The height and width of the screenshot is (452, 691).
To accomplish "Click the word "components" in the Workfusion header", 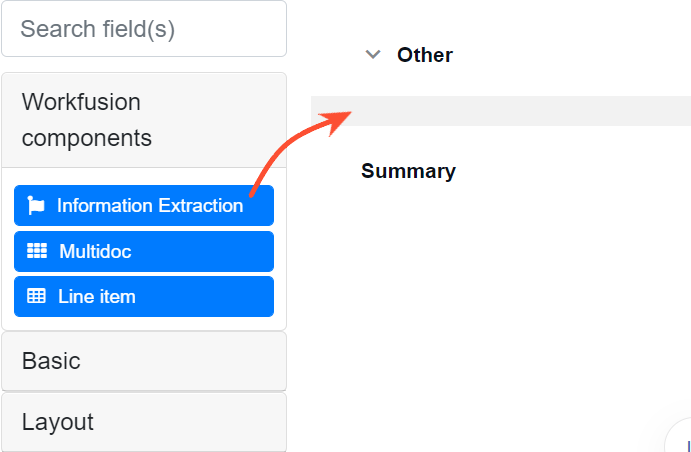I will tap(87, 138).
